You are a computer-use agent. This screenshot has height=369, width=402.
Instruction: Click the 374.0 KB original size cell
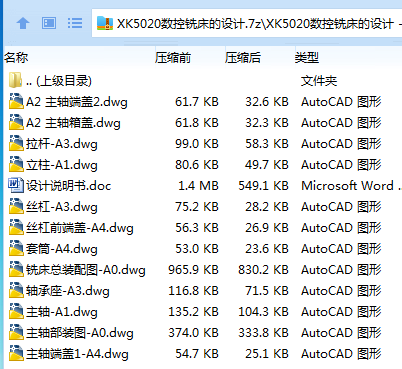click(x=193, y=333)
